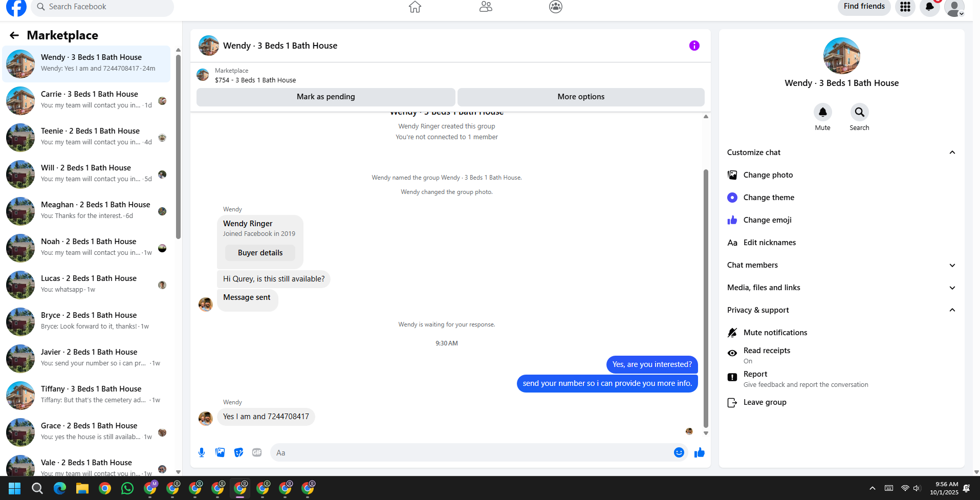980x500 pixels.
Task: Open Windows taskbar search
Action: (37, 488)
